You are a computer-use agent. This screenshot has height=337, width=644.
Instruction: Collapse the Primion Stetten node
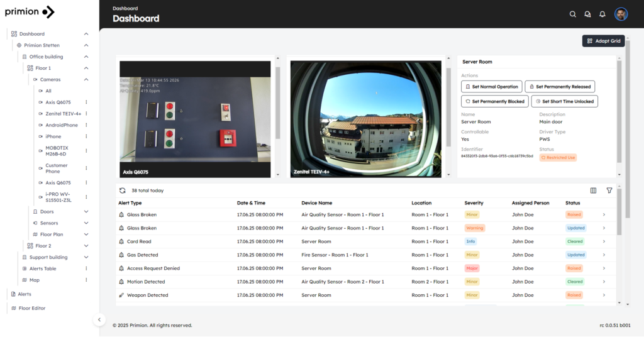(x=86, y=45)
